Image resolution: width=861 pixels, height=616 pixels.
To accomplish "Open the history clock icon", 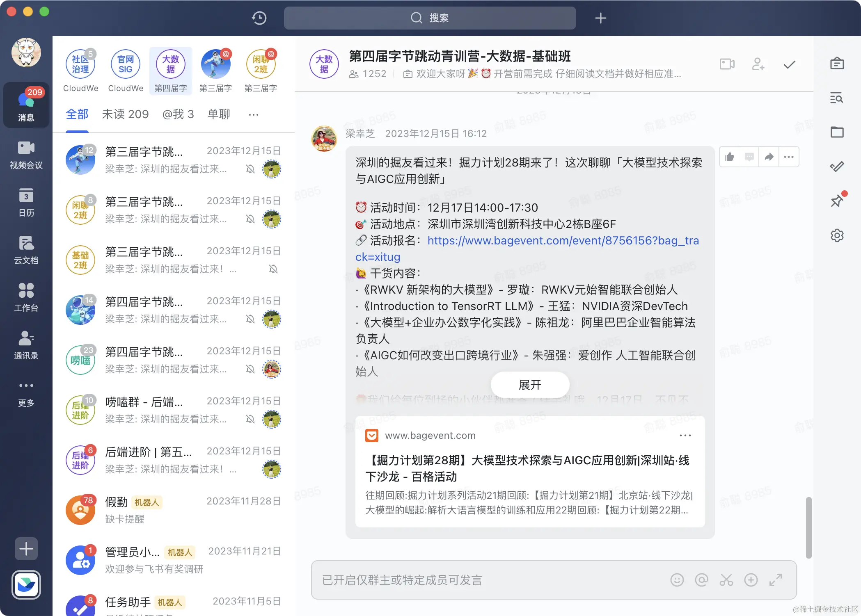I will coord(259,18).
